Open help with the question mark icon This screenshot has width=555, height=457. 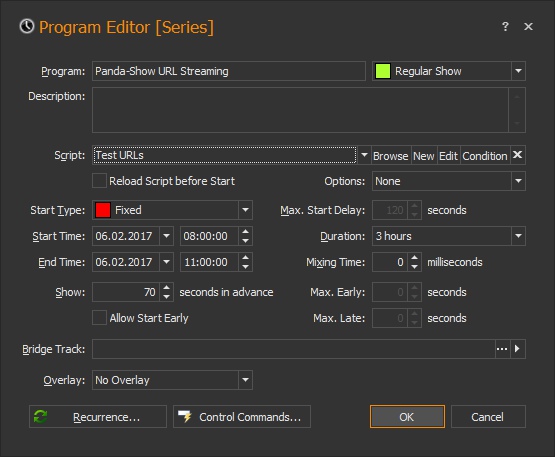tap(505, 27)
